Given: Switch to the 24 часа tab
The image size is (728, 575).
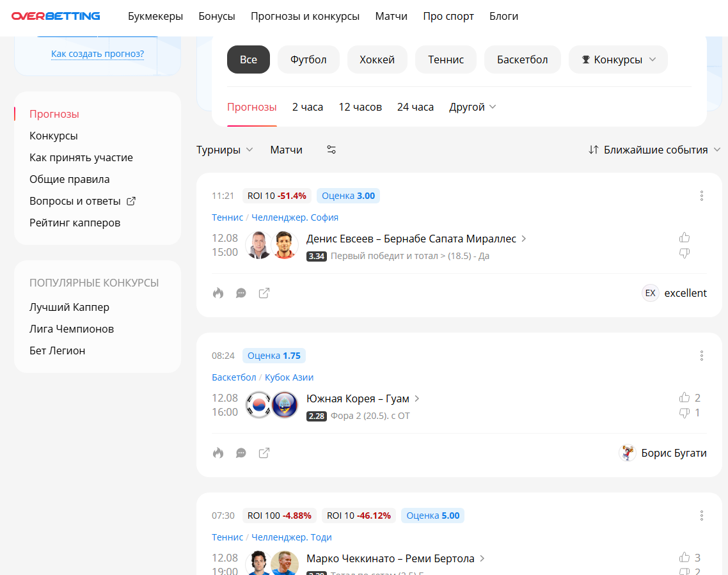Looking at the screenshot, I should click(416, 107).
